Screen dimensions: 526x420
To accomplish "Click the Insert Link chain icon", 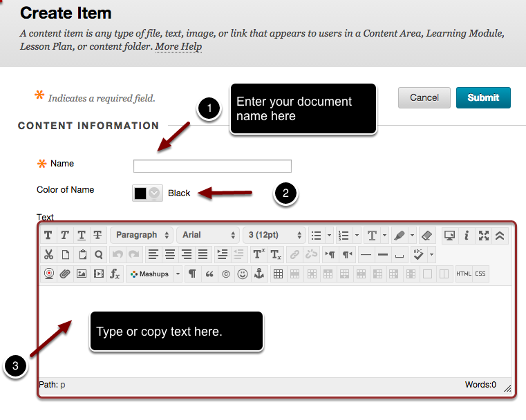I will point(294,255).
